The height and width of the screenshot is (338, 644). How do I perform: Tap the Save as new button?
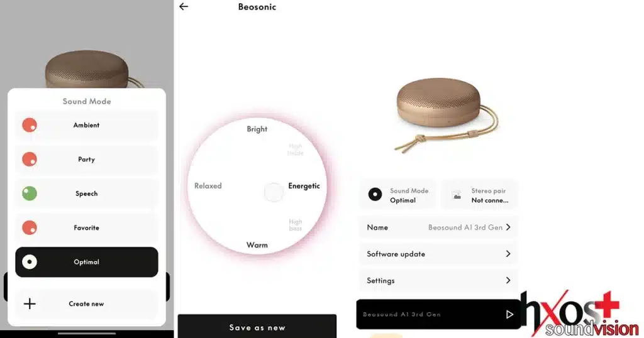coord(257,327)
